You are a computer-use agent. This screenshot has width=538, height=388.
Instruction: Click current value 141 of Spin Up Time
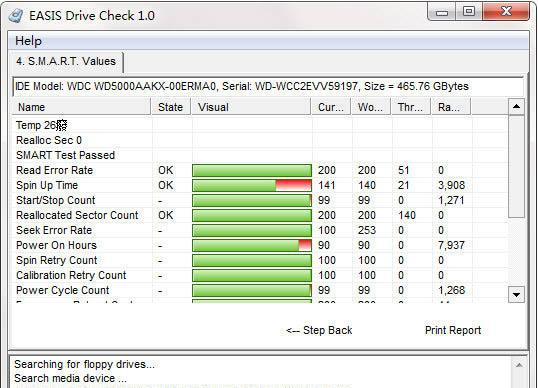pyautogui.click(x=327, y=186)
